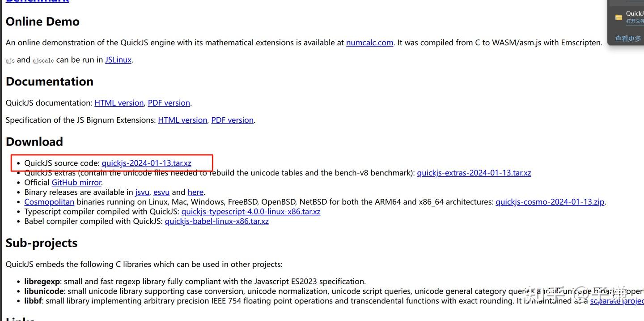Open the Cosmopolitan link
Viewport: 644px width, 321px height.
pyautogui.click(x=49, y=202)
